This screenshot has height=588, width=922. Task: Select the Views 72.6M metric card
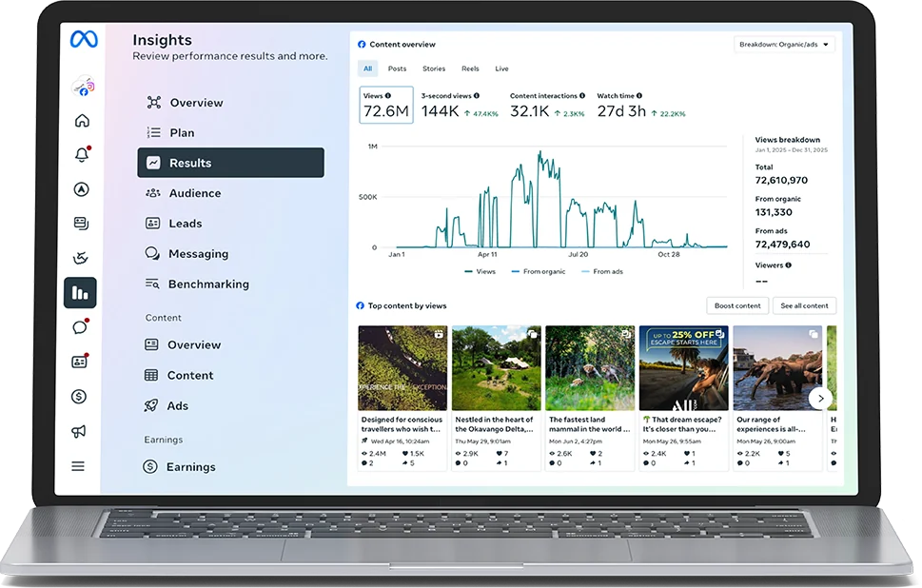click(386, 106)
